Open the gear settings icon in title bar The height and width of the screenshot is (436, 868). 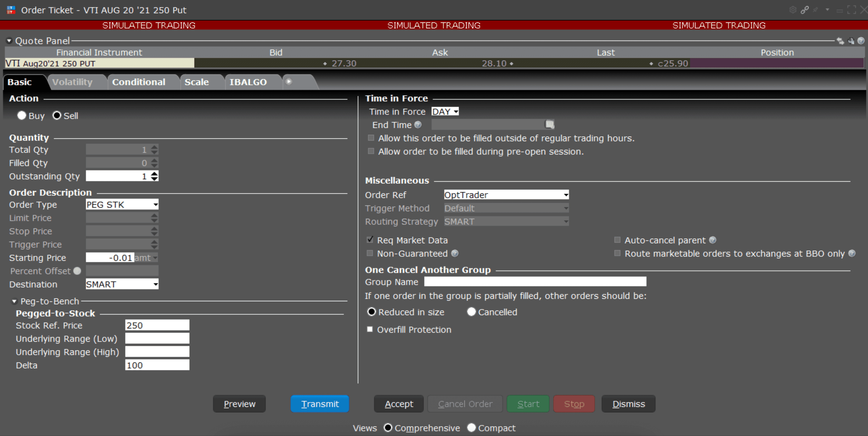pyautogui.click(x=793, y=10)
